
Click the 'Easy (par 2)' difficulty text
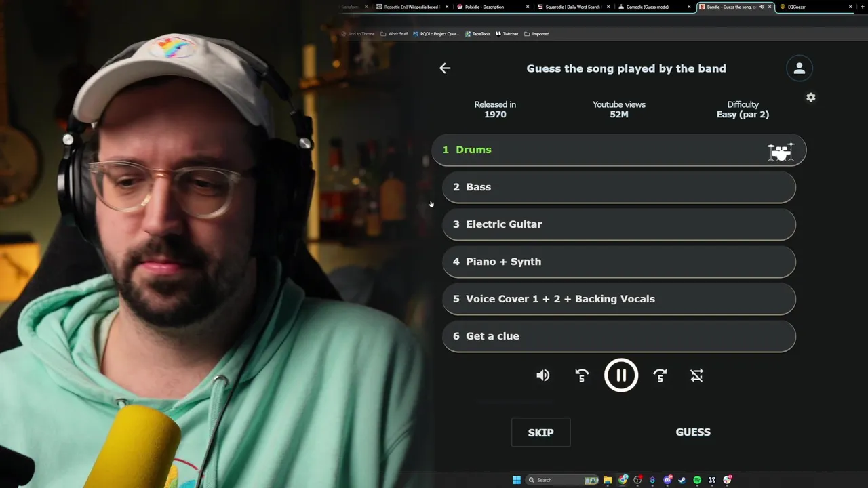[x=743, y=115]
